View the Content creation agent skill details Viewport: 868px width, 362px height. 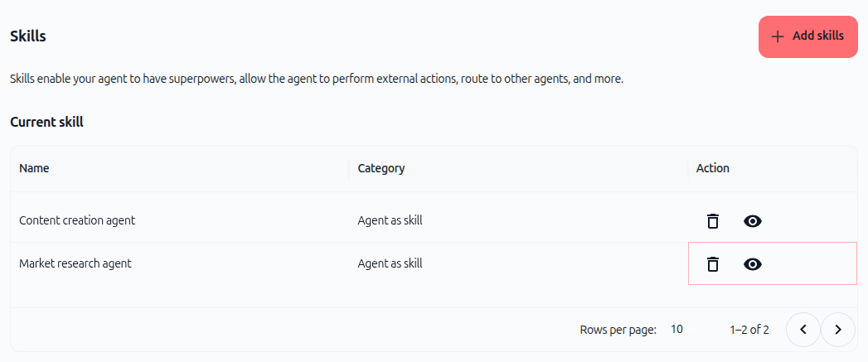[x=752, y=221]
